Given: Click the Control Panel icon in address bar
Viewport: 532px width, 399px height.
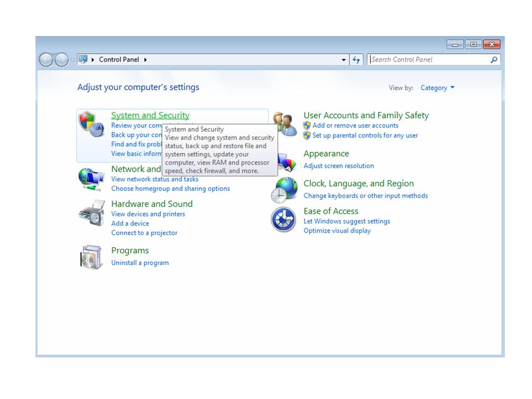Looking at the screenshot, I should (83, 59).
